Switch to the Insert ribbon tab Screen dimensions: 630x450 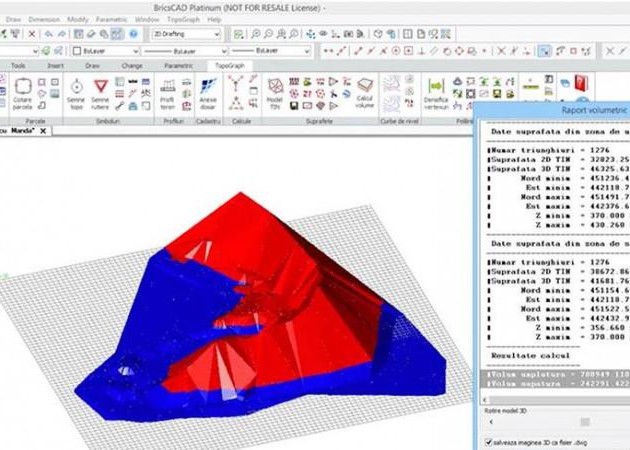coord(55,66)
